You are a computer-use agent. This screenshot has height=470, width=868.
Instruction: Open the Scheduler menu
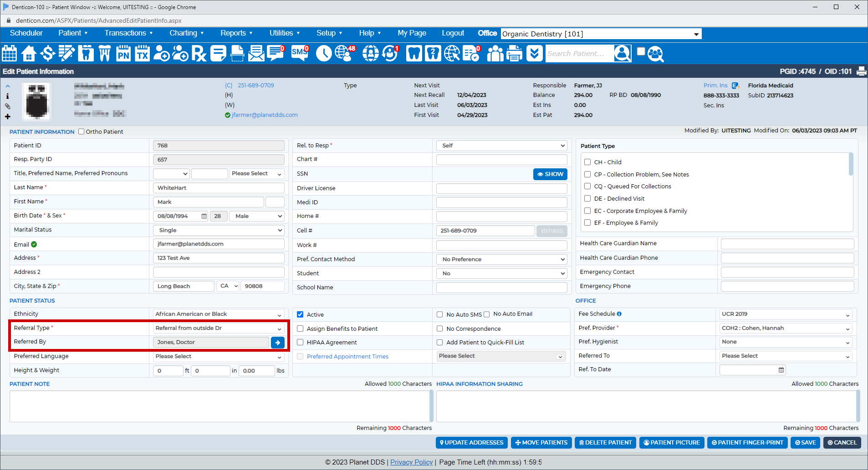(26, 33)
